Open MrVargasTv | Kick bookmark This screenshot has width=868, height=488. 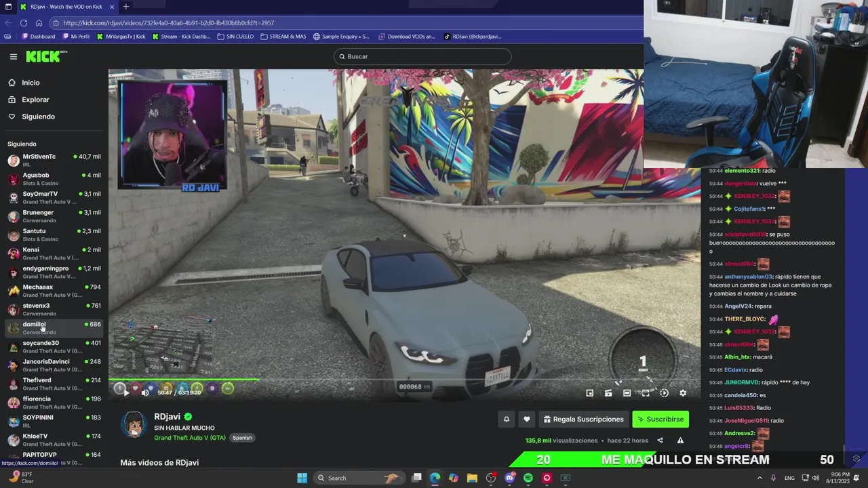[121, 37]
